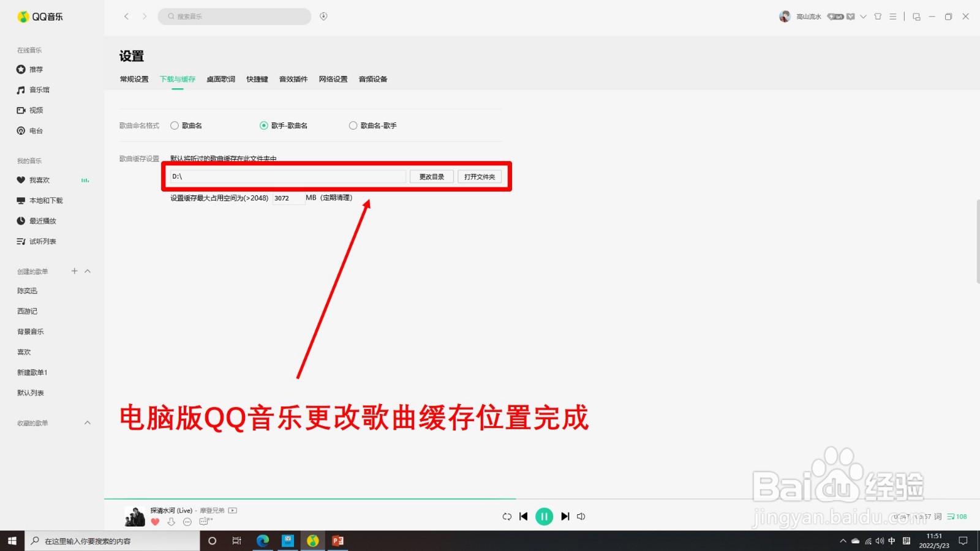Image resolution: width=980 pixels, height=551 pixels.
Task: Switch to mini mode icon
Action: click(x=916, y=17)
